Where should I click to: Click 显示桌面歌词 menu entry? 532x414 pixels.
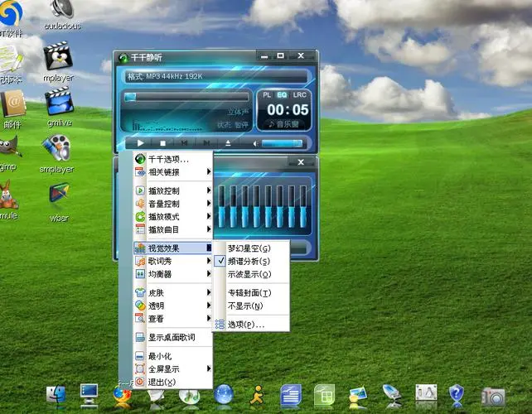point(171,337)
